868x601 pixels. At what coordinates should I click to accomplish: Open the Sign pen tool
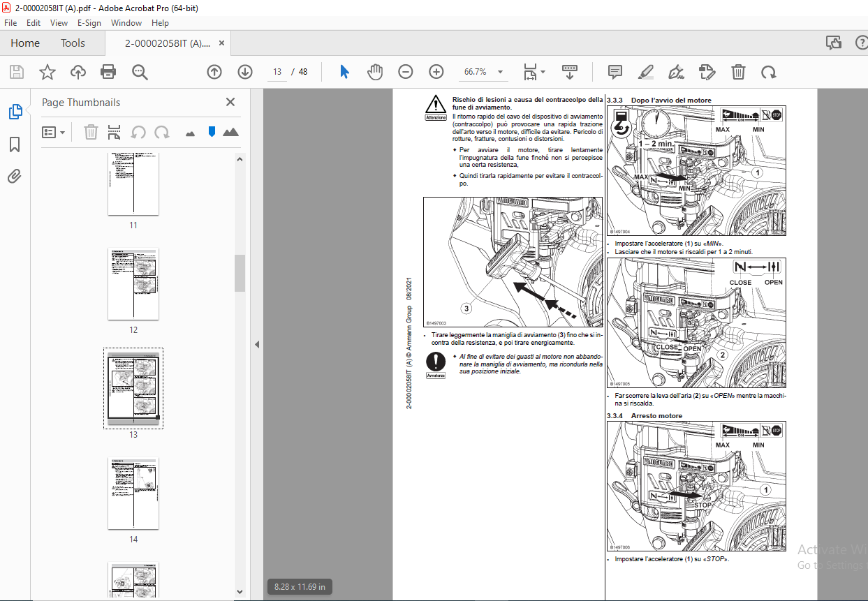676,72
